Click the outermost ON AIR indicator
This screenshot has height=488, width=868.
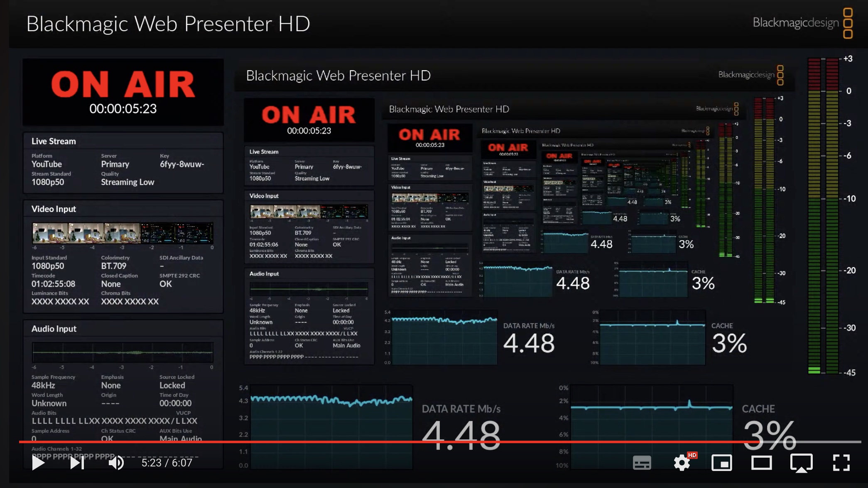[x=123, y=84]
